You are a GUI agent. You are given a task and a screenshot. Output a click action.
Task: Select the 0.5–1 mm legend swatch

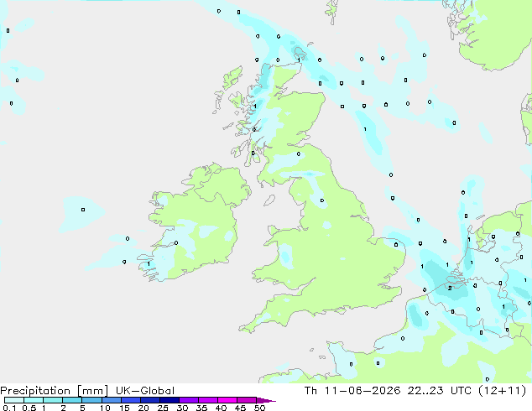(x=34, y=400)
